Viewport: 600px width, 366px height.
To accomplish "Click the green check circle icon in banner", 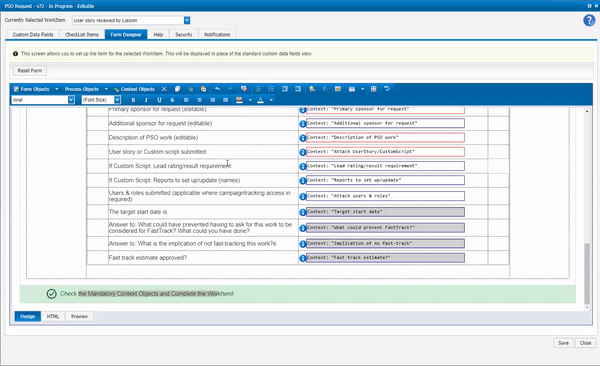I will [x=52, y=294].
